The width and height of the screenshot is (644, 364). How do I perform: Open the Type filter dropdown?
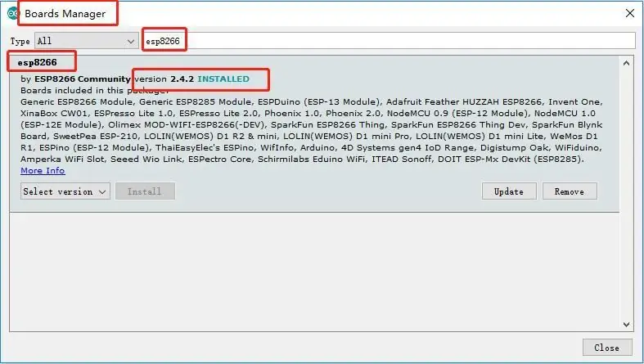tap(87, 41)
